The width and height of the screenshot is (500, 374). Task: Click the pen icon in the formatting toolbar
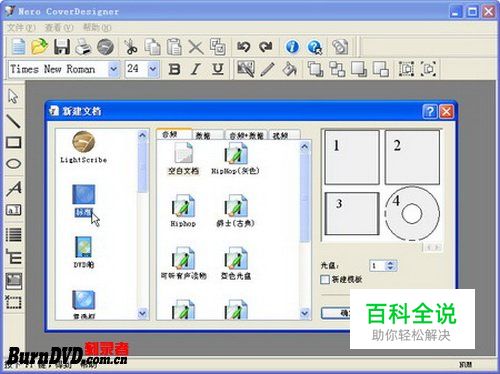[268, 69]
